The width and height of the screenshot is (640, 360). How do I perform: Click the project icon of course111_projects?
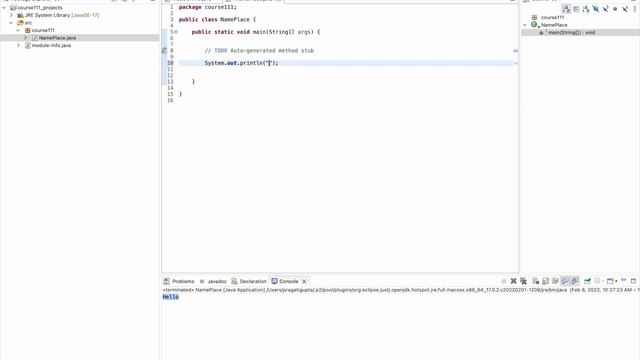(13, 8)
